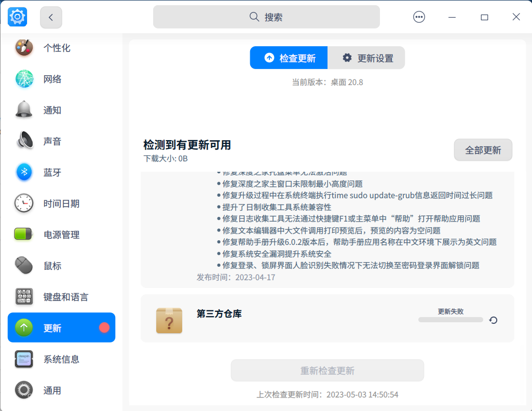Open 蓝牙 settings

pos(61,172)
